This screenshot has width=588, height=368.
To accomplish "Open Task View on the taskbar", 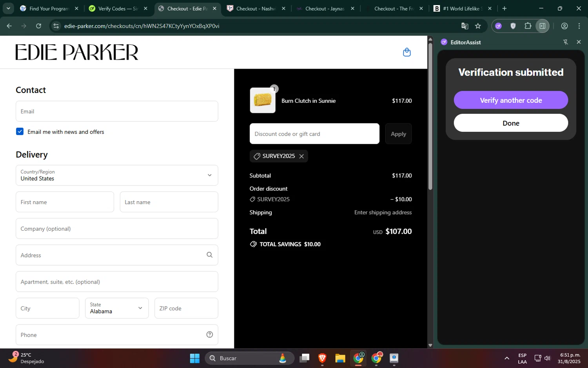I will coord(304,358).
